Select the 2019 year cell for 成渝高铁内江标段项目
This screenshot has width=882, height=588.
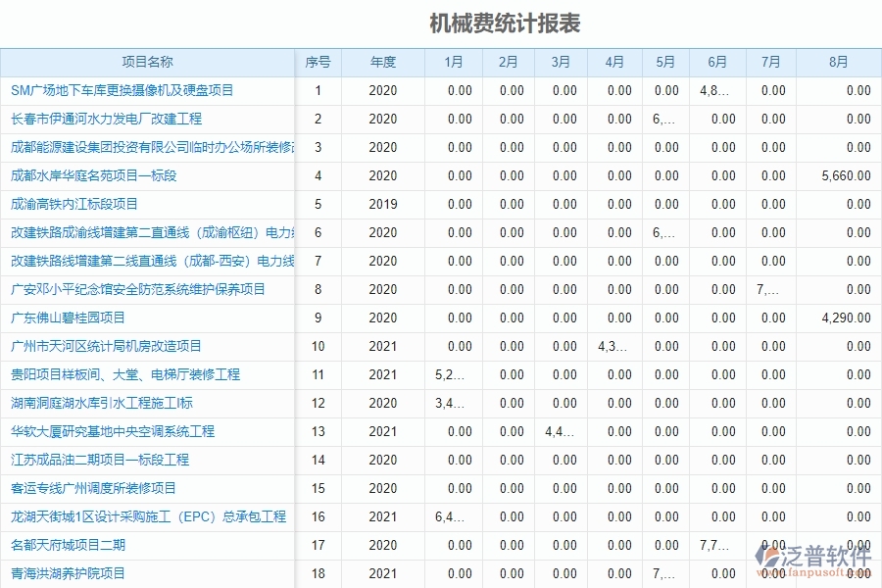point(382,204)
